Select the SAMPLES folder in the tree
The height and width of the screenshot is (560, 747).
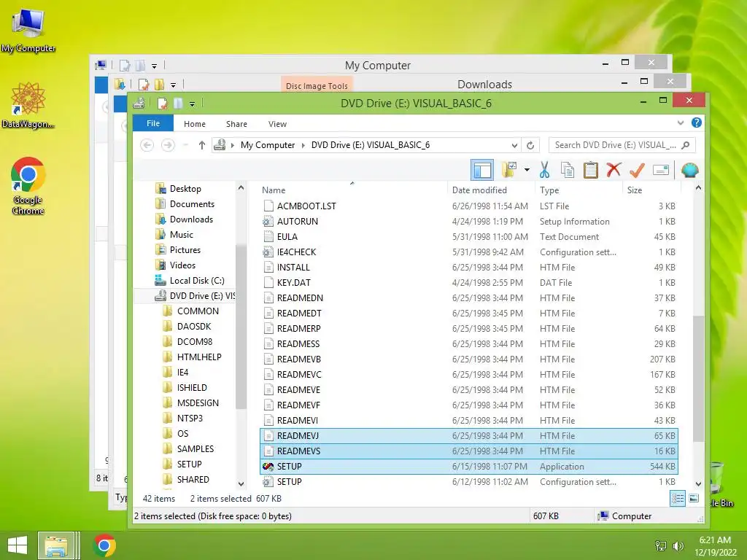[x=196, y=448]
